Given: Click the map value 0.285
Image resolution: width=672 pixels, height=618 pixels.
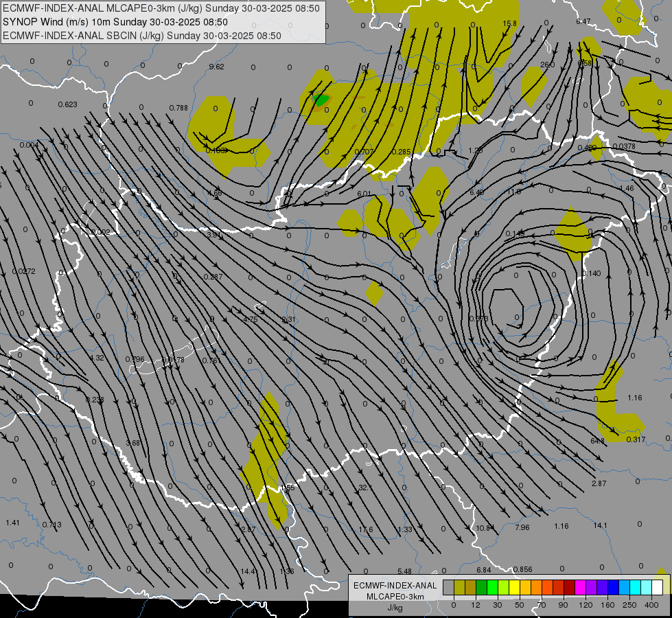Looking at the screenshot, I should point(401,152).
